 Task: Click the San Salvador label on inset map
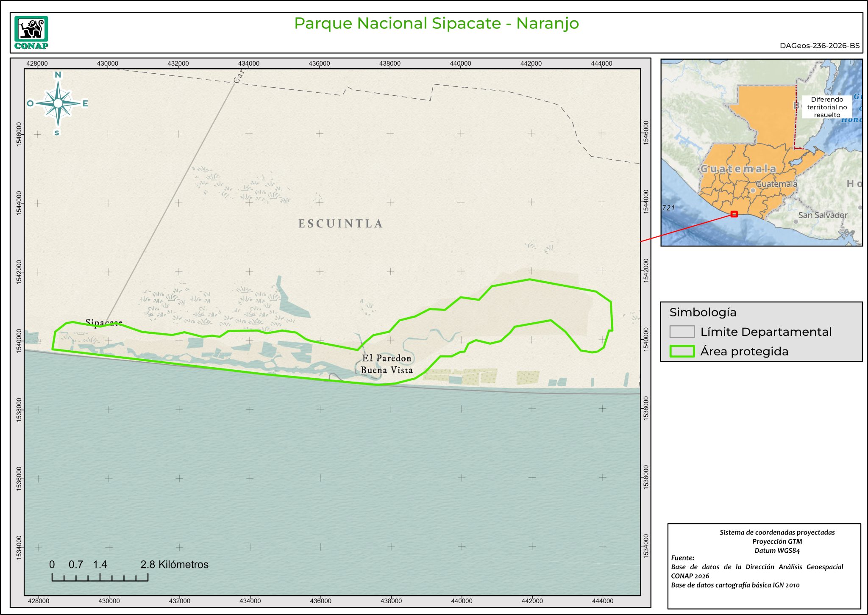pyautogui.click(x=822, y=215)
